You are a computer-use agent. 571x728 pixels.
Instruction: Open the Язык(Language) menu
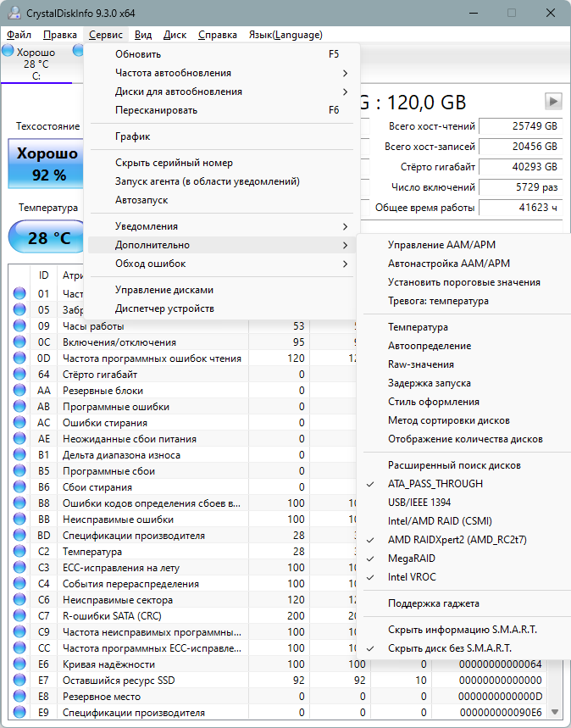pyautogui.click(x=285, y=35)
